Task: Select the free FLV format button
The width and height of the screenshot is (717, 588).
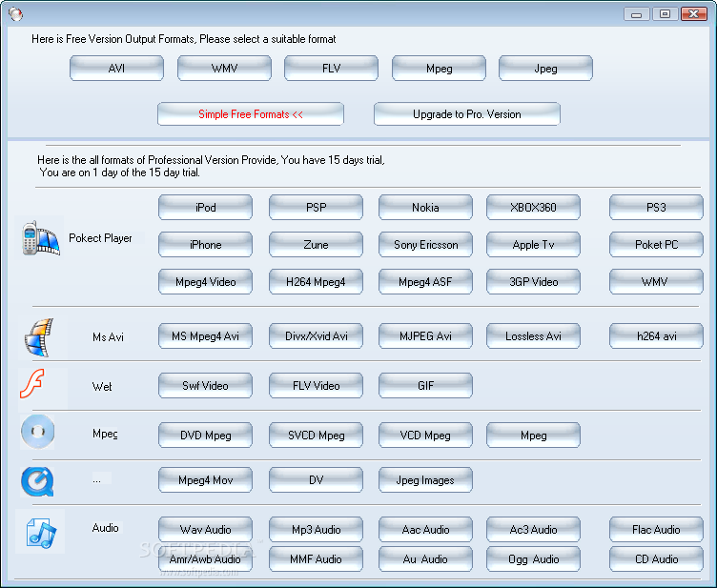Action: [x=331, y=69]
